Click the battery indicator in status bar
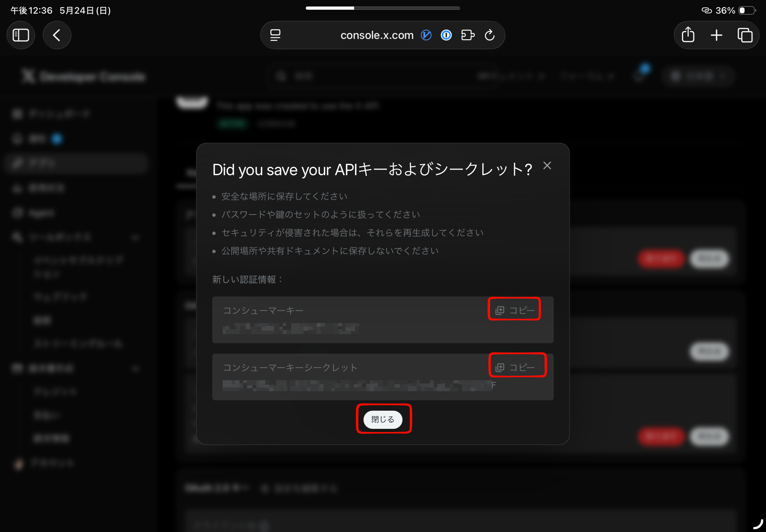Viewport: 766px width, 532px height. (x=747, y=10)
